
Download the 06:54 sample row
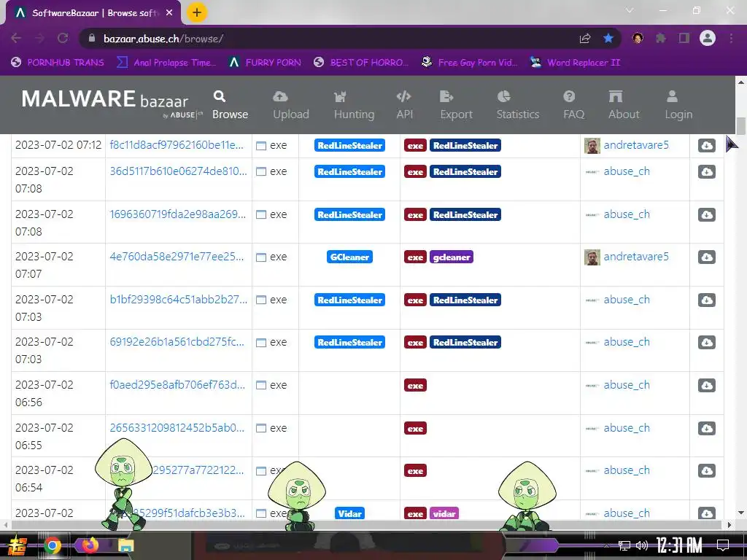pyautogui.click(x=706, y=470)
